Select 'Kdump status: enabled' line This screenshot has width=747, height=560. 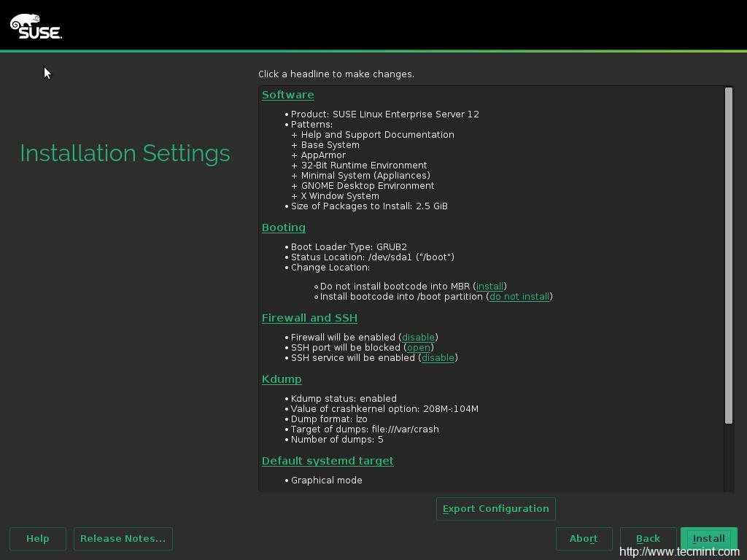click(344, 399)
